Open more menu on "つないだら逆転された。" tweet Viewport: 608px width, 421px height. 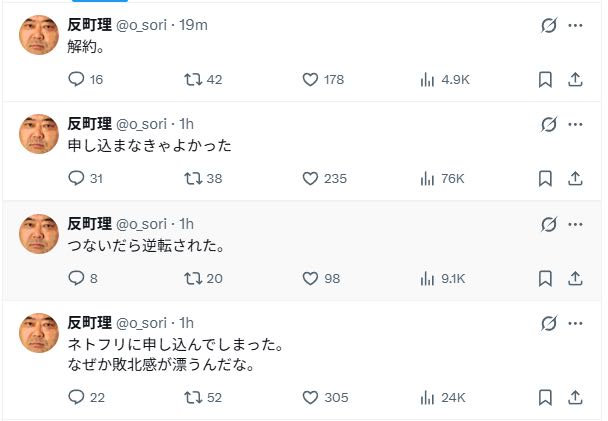575,224
